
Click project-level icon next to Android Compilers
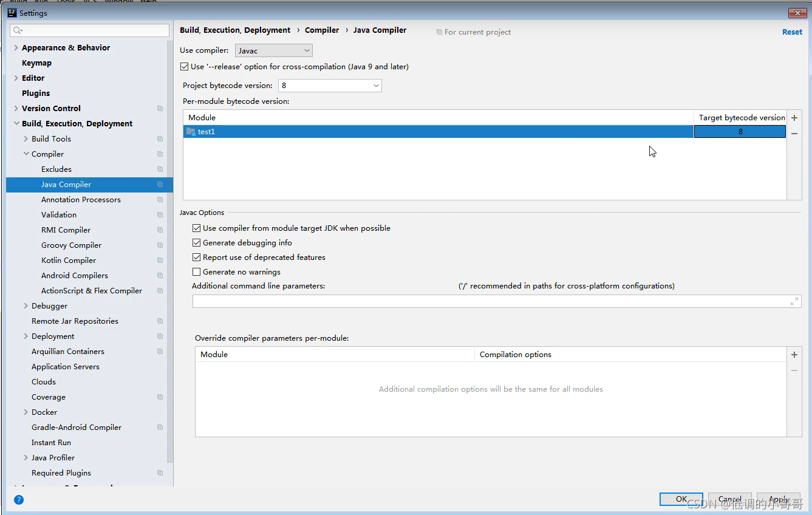click(x=160, y=276)
